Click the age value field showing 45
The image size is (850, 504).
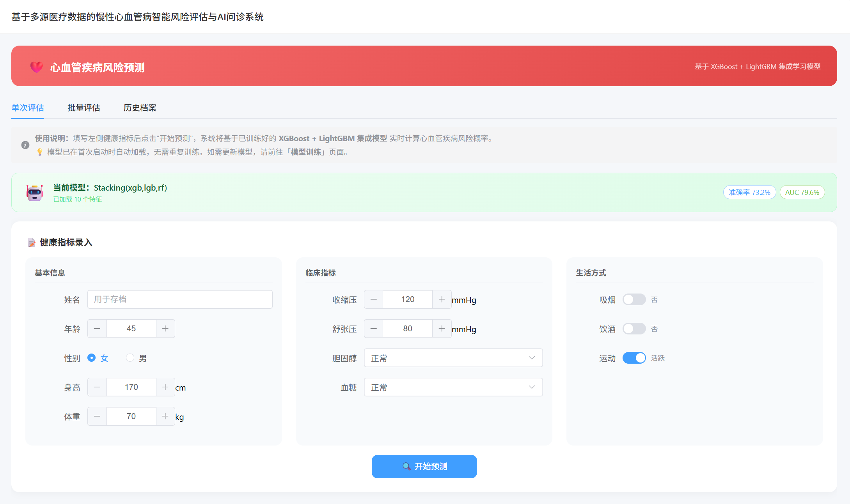pyautogui.click(x=131, y=329)
